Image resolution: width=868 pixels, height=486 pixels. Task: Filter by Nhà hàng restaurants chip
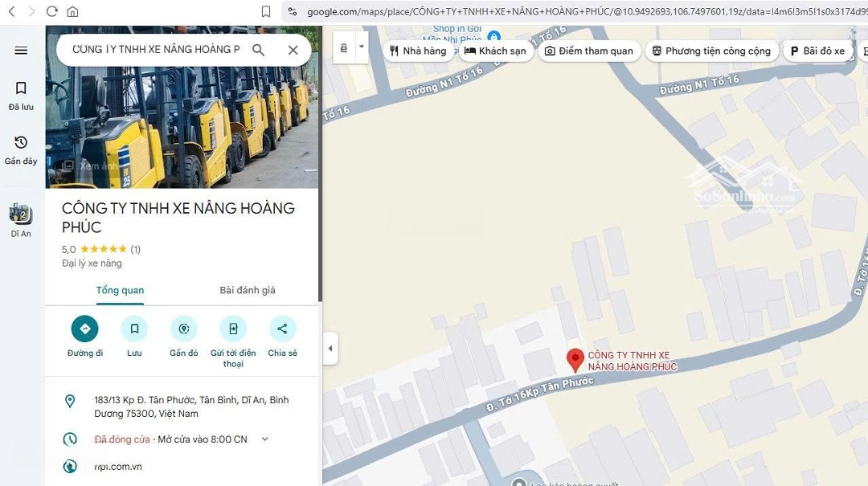pyautogui.click(x=417, y=51)
